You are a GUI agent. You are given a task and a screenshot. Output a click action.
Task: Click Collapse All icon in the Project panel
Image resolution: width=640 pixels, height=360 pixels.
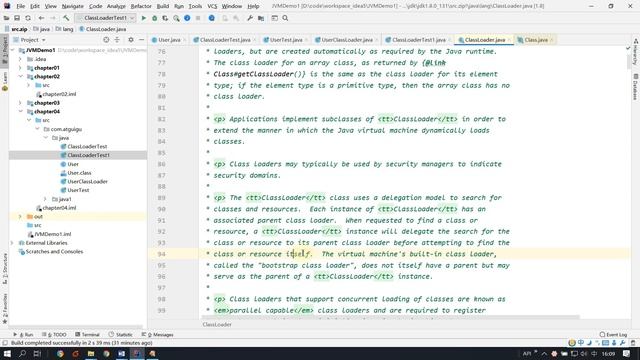tap(117, 40)
